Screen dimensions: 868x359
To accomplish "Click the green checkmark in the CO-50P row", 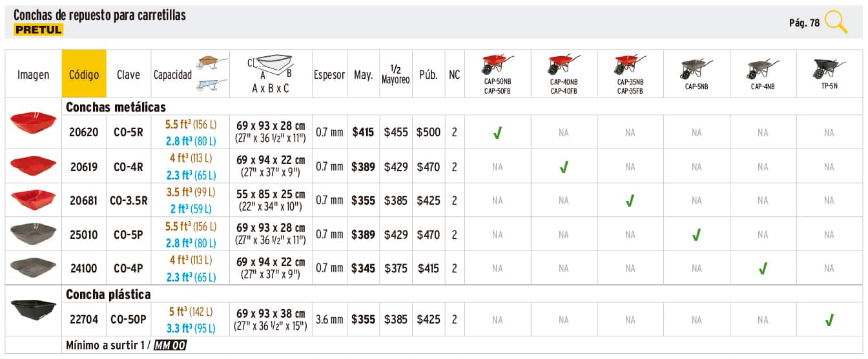I will coord(829,320).
